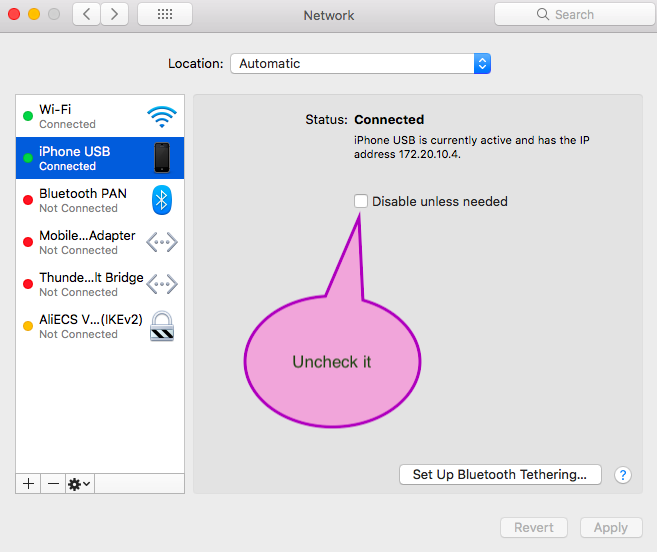Toggle the Disable unless needed checkbox
The image size is (657, 552).
361,201
